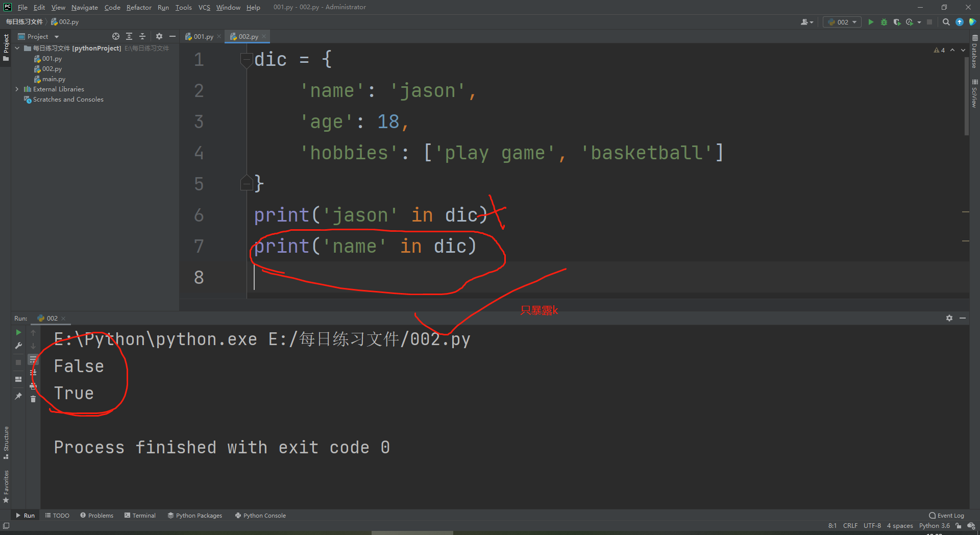Open the Python Packages tool window
The height and width of the screenshot is (535, 980).
(x=195, y=516)
